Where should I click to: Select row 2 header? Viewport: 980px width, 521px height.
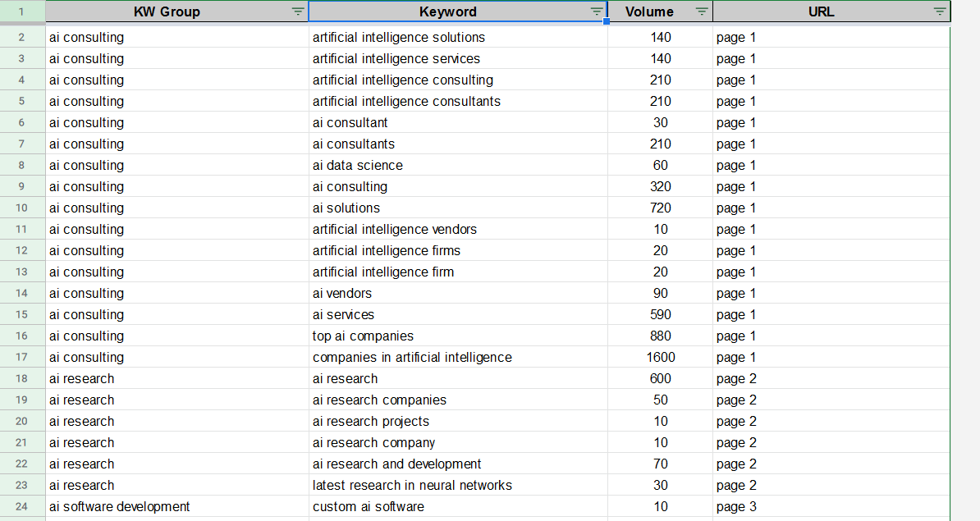21,38
